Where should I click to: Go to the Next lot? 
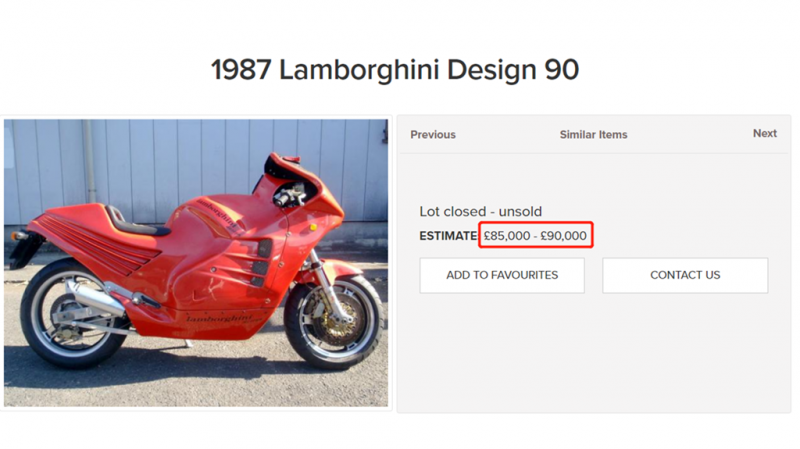(764, 133)
